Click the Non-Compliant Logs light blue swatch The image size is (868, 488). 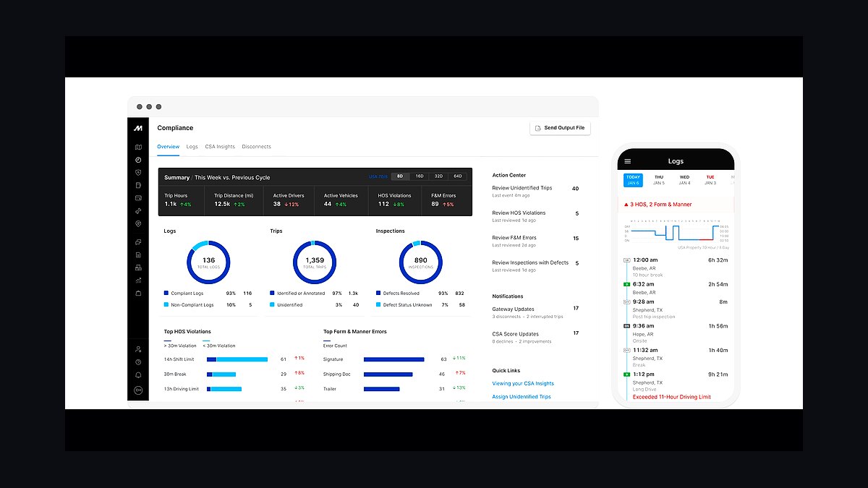(x=166, y=305)
